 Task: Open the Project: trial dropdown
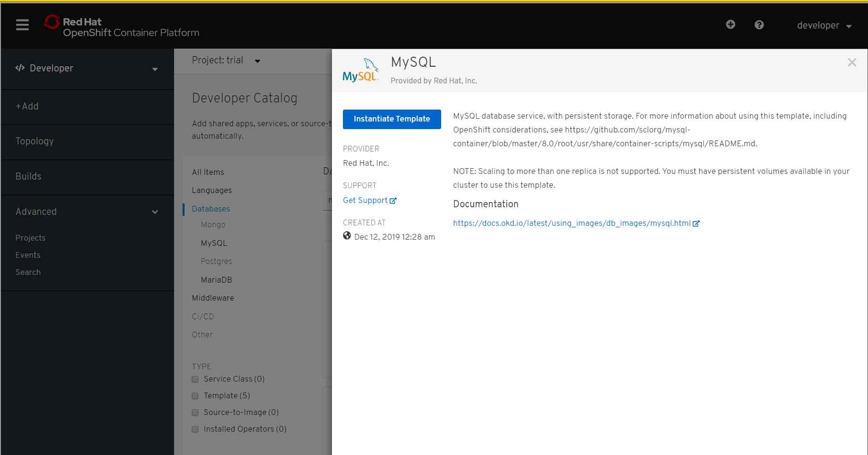(226, 61)
